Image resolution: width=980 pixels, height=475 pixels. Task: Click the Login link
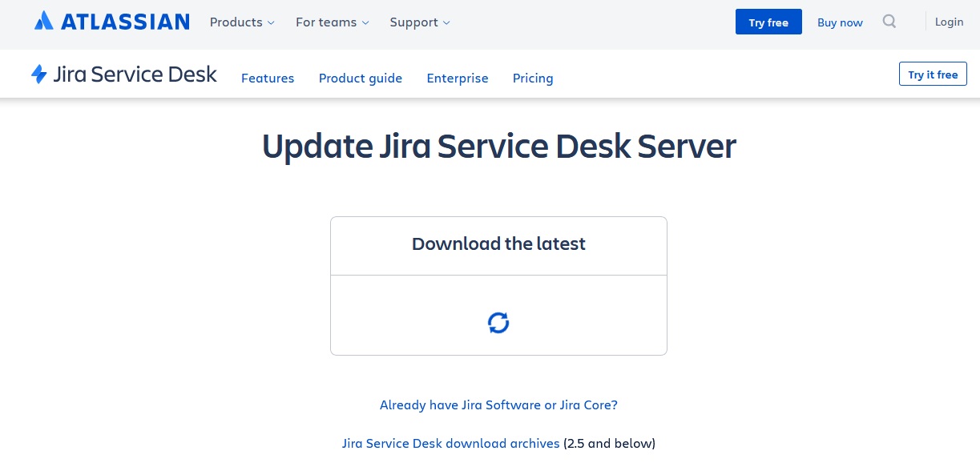click(949, 22)
